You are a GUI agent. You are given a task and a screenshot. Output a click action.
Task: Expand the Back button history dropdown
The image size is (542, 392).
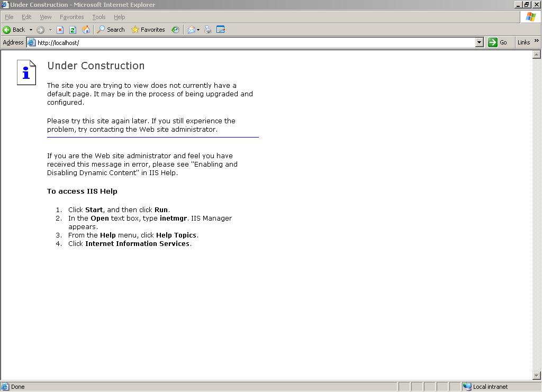31,30
